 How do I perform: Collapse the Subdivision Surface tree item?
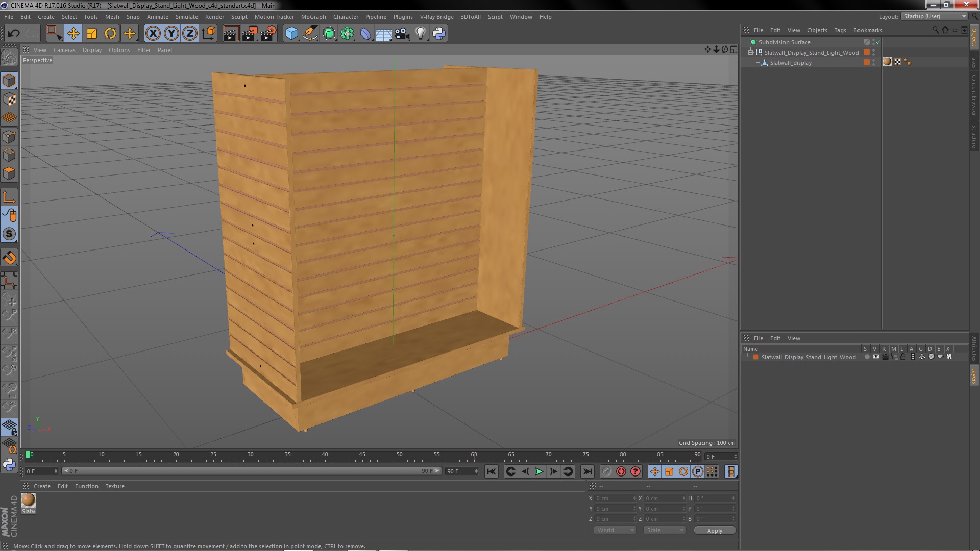point(745,42)
